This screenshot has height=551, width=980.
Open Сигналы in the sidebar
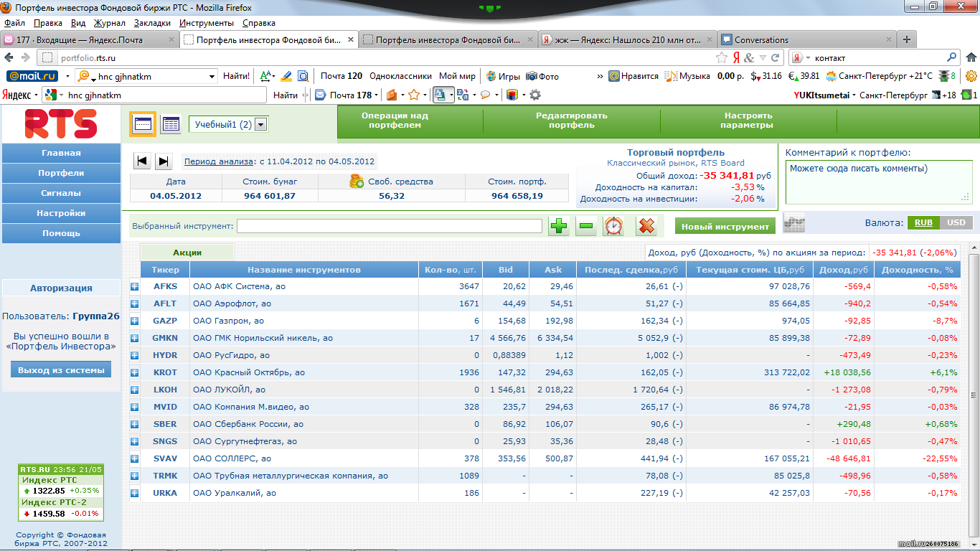pyautogui.click(x=61, y=193)
